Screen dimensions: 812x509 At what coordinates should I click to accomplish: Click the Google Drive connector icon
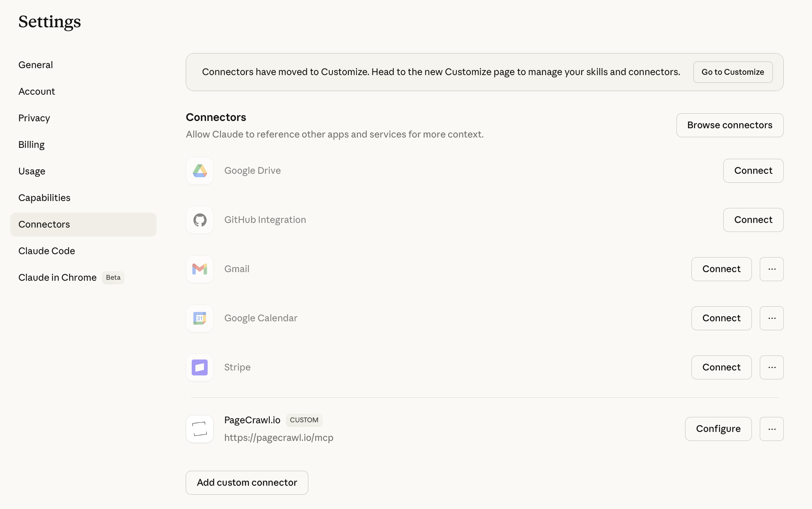[199, 171]
